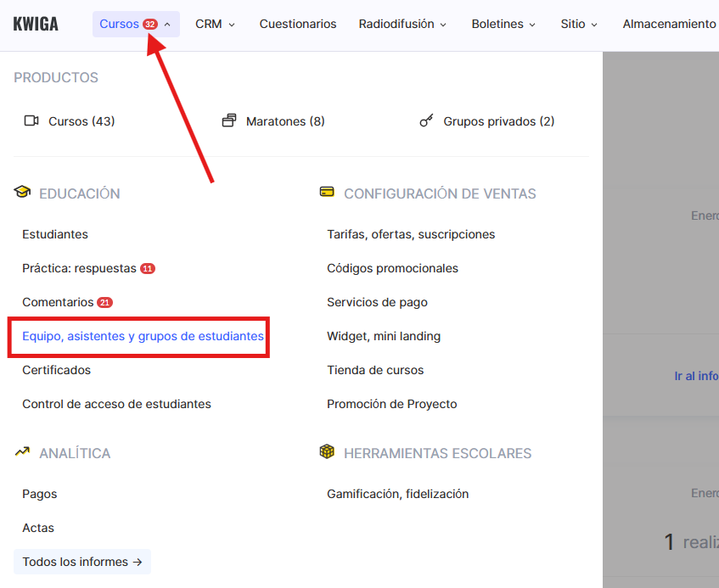Open Almacenamiento from the navigation bar
The height and width of the screenshot is (588, 719).
(x=669, y=24)
